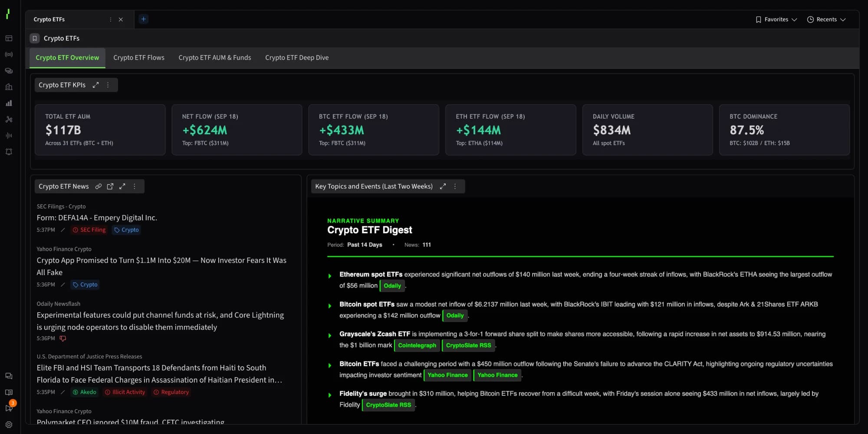Copy link for Crypto ETF News widget
Viewport: 868px width, 434px height.
click(x=99, y=186)
